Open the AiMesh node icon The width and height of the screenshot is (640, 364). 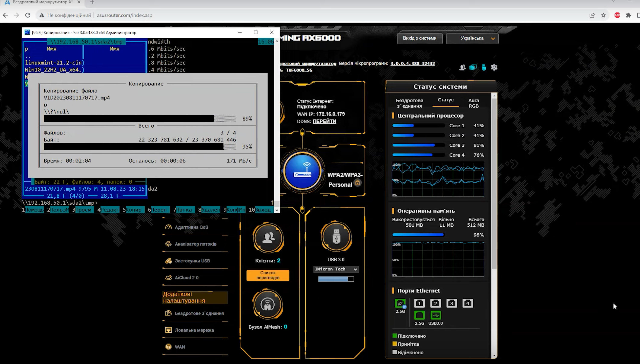pyautogui.click(x=268, y=304)
